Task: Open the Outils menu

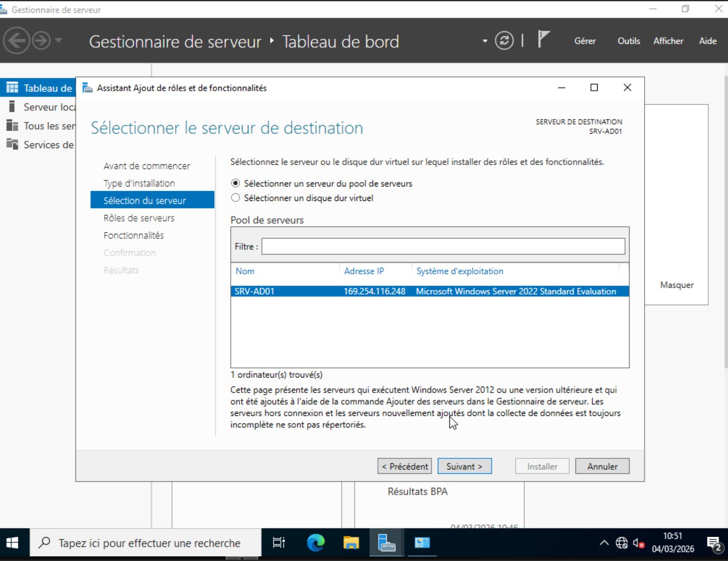Action: (628, 41)
